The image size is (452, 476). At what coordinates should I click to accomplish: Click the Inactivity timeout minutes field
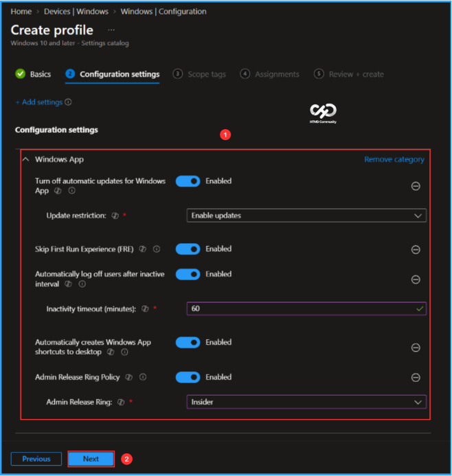tap(306, 308)
